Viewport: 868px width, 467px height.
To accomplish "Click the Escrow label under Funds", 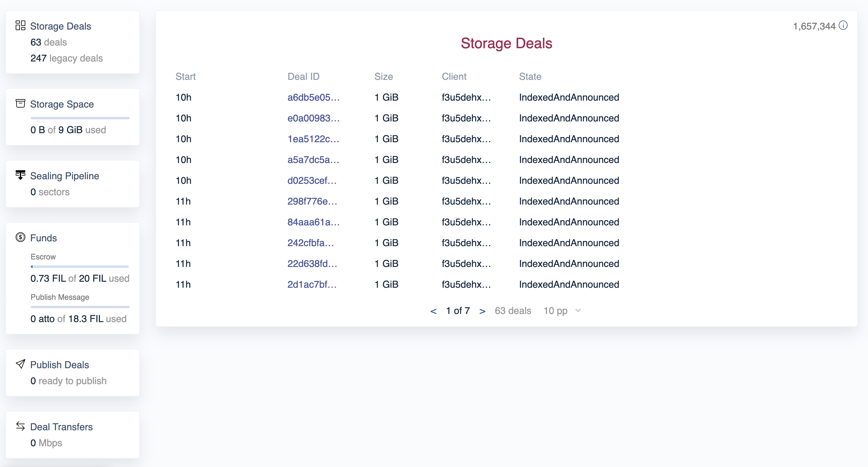I will click(x=43, y=257).
